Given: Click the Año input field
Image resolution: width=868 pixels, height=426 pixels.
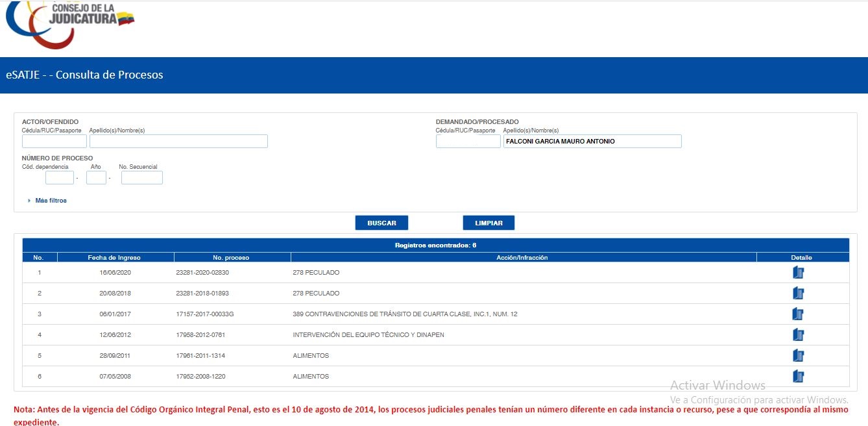Looking at the screenshot, I should [96, 178].
